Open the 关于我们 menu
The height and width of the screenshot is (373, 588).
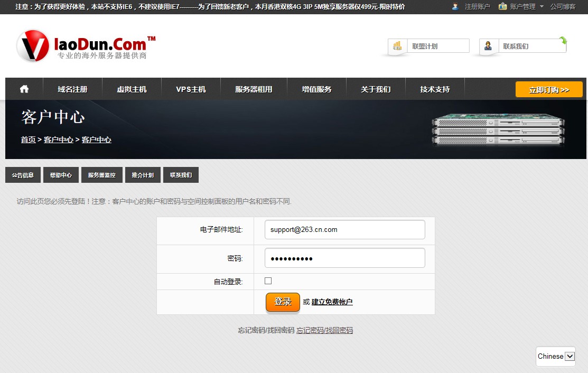[x=376, y=89]
